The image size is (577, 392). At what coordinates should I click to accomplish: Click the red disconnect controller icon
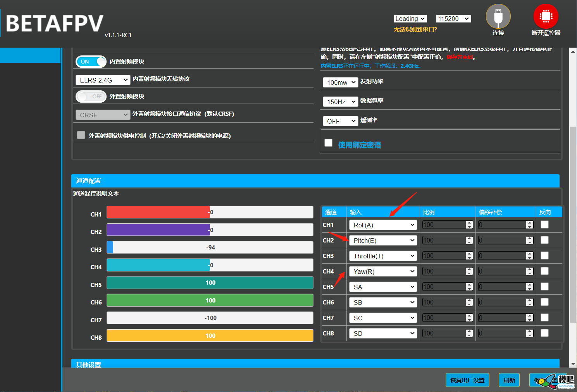click(x=546, y=17)
